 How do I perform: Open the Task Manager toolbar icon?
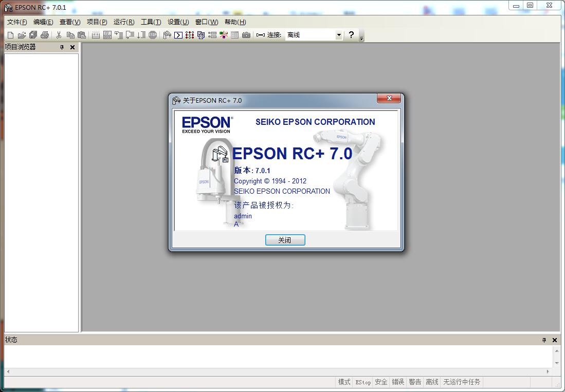(x=201, y=35)
